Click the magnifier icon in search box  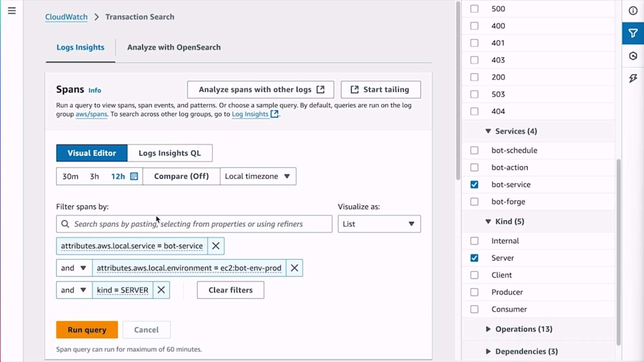click(x=65, y=224)
